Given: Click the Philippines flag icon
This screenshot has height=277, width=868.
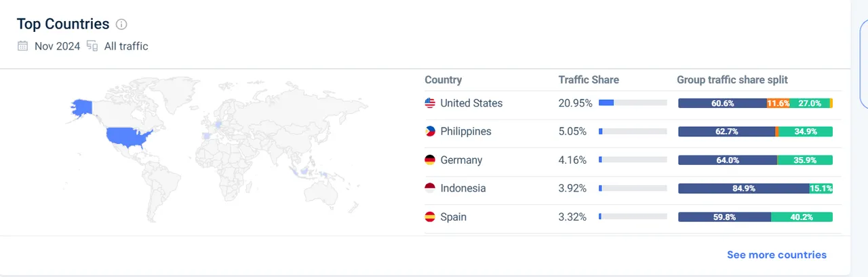Looking at the screenshot, I should click(x=430, y=132).
